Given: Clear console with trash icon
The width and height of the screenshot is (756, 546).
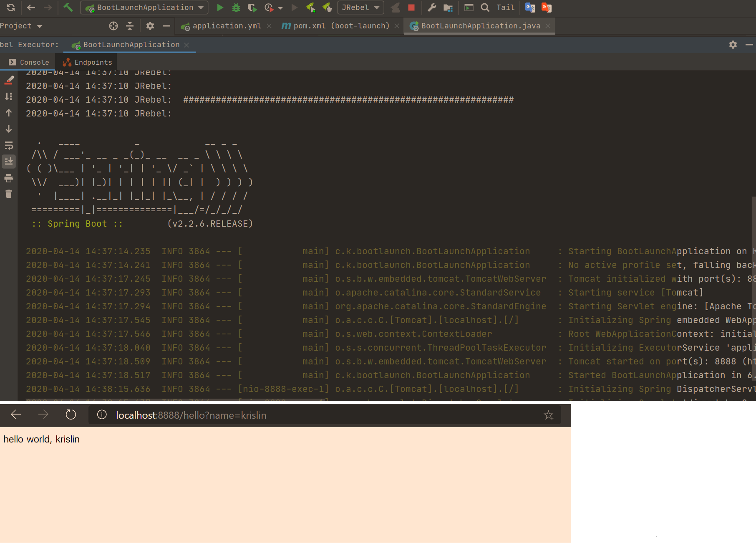Looking at the screenshot, I should 9,194.
